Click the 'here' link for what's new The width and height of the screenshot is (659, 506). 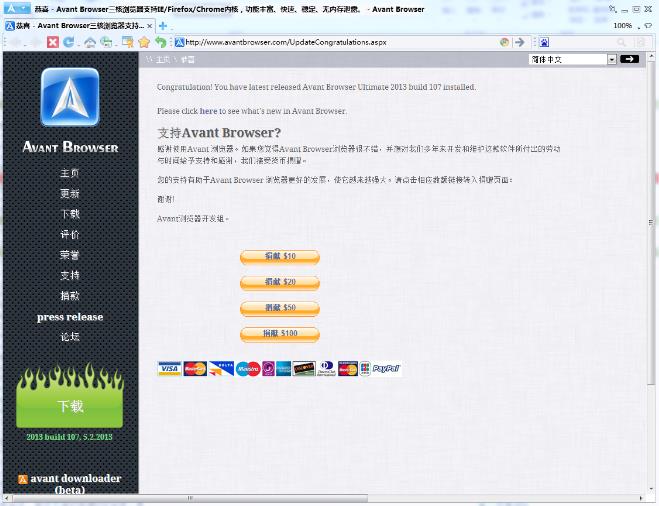tap(208, 111)
